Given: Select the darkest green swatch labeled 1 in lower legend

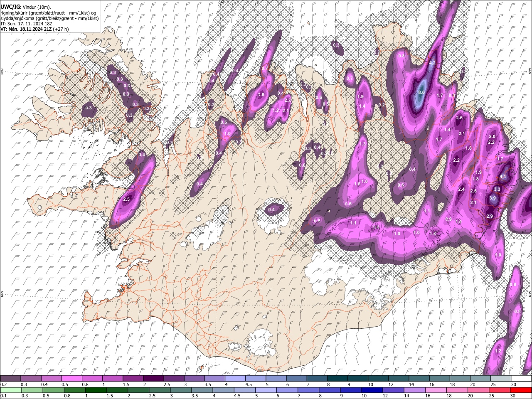Looking at the screenshot, I should click(x=96, y=390).
